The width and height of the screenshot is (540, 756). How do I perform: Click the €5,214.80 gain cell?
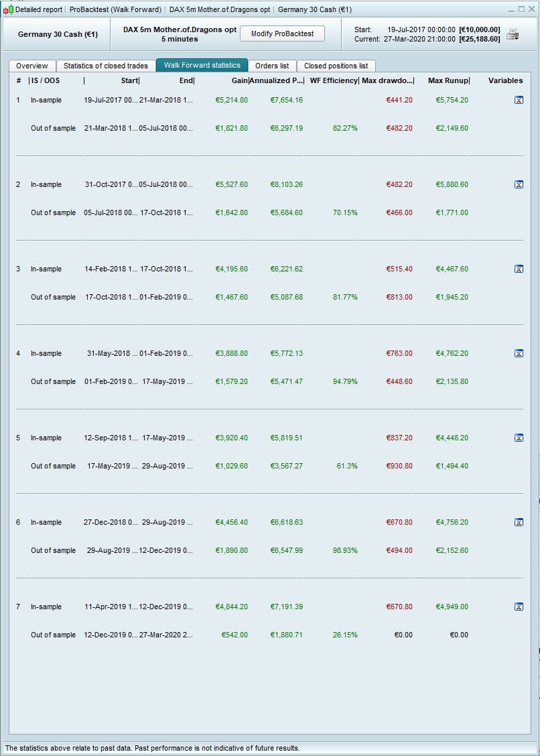click(231, 101)
